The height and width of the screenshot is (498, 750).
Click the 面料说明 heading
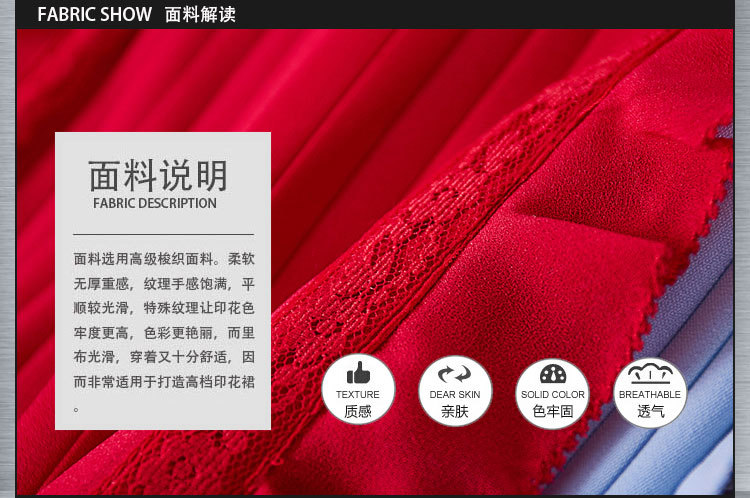coord(158,176)
